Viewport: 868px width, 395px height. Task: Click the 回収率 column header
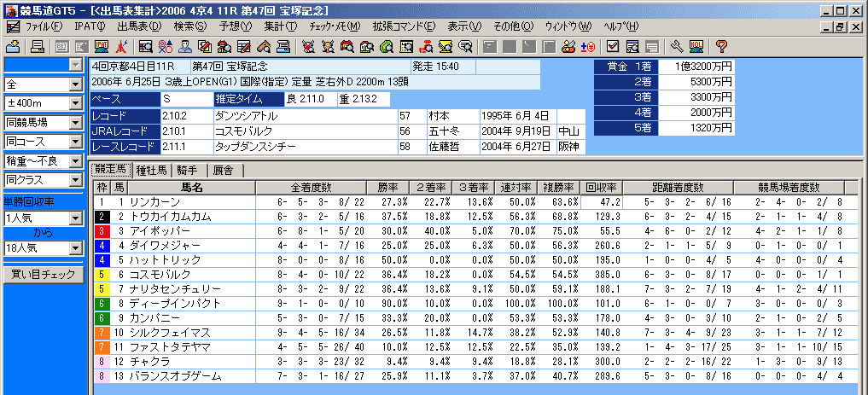point(601,187)
